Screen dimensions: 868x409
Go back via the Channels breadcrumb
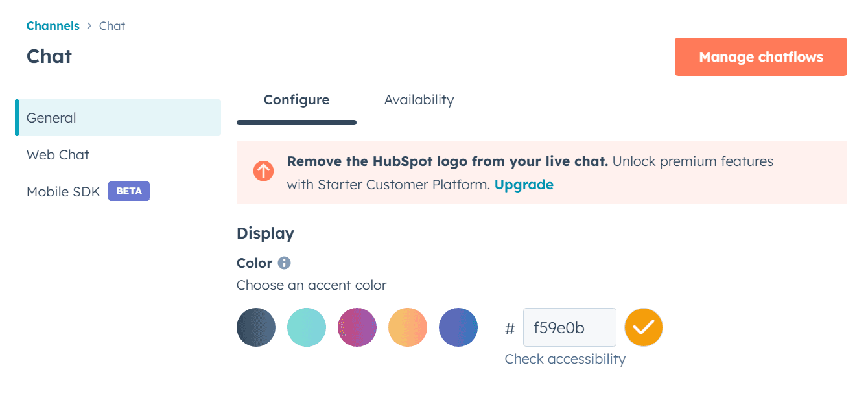(x=53, y=25)
